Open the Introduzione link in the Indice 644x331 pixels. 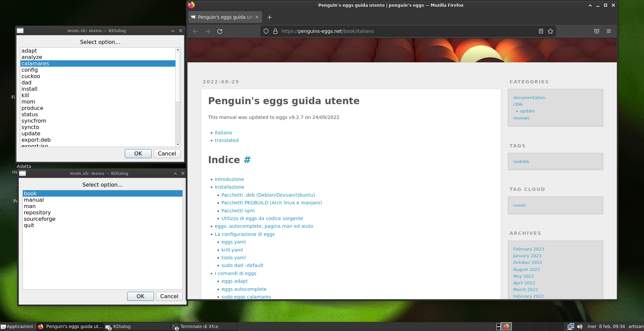coord(229,179)
